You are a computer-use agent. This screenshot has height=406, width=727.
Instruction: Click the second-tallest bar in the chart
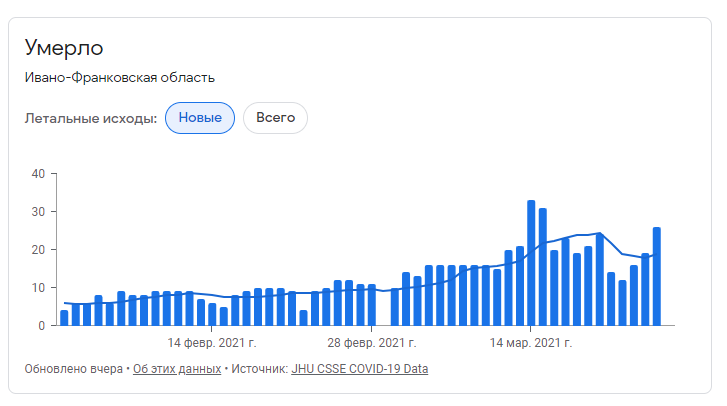[x=543, y=267]
